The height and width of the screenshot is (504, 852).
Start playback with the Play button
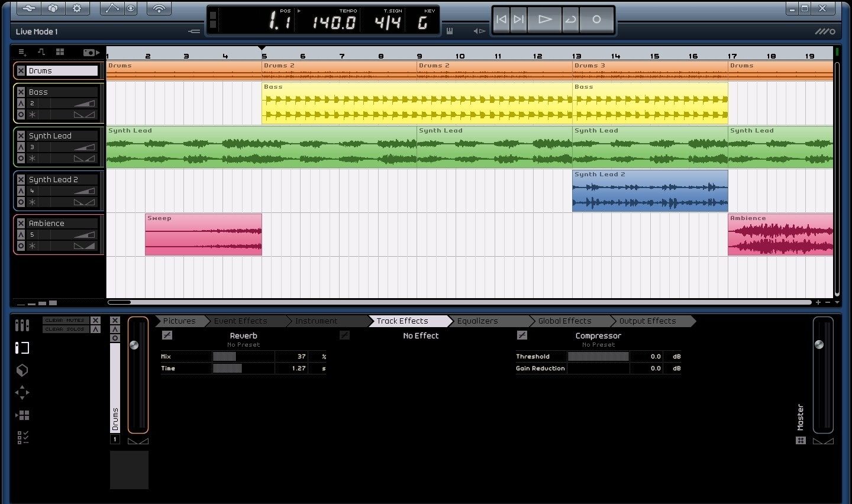(x=545, y=20)
